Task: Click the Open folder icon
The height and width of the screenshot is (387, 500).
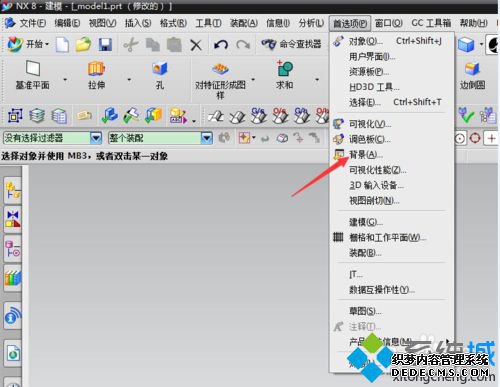Action: point(83,44)
